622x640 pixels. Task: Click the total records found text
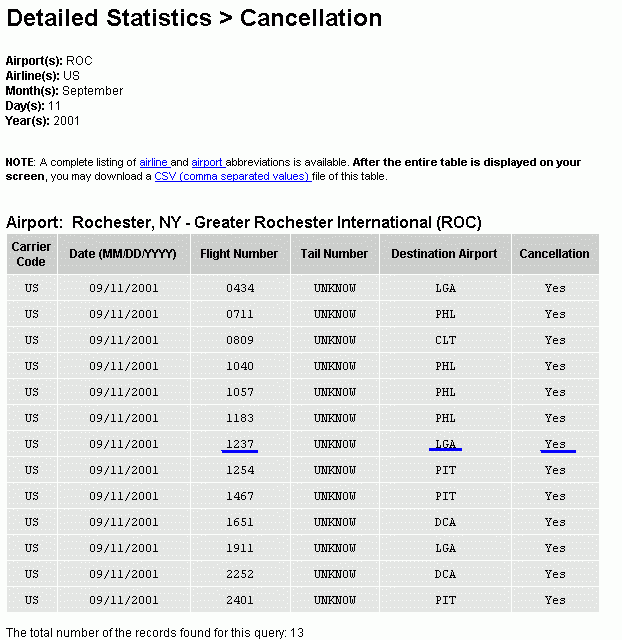click(155, 633)
